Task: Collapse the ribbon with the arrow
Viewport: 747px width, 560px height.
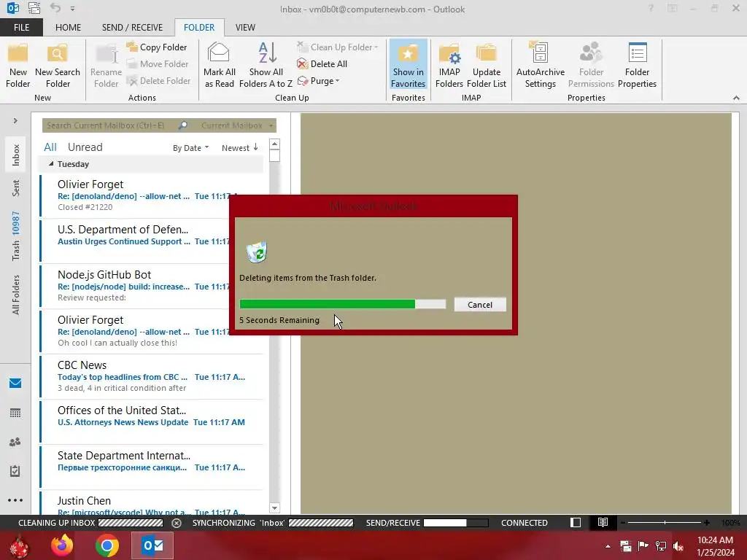Action: click(736, 98)
